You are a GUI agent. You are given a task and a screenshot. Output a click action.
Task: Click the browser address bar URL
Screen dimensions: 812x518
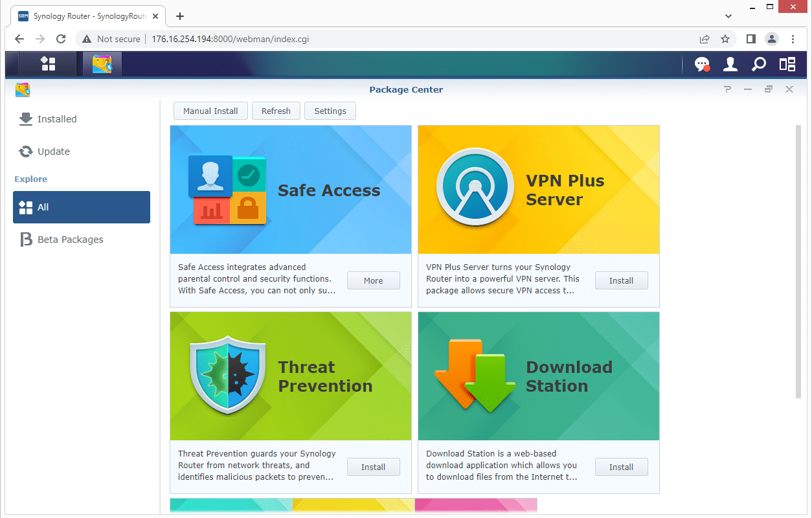tap(230, 39)
